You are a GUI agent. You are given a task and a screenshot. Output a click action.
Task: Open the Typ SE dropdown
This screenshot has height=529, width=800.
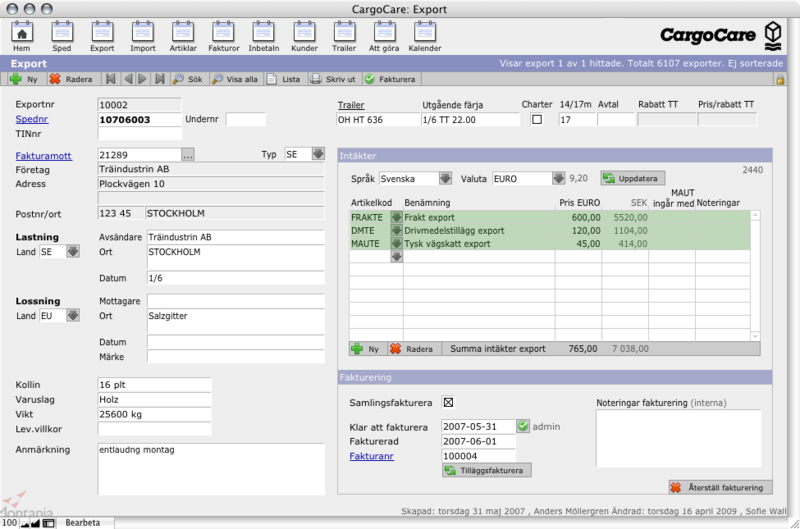(318, 154)
